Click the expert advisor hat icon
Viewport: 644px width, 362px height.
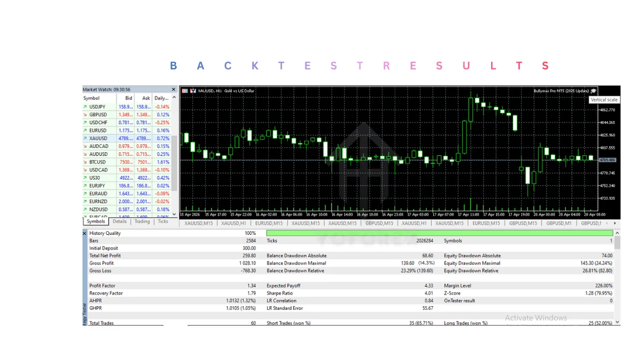[594, 91]
